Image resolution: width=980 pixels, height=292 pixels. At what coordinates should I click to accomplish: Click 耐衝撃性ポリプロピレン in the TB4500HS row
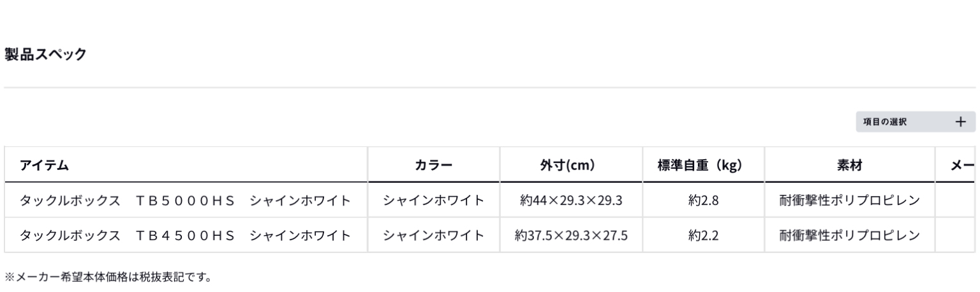pyautogui.click(x=849, y=235)
